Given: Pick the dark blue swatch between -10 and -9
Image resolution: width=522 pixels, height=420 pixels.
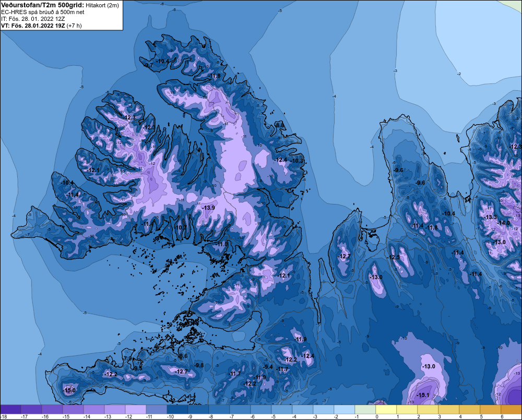Looking at the screenshot, I should pos(177,410).
